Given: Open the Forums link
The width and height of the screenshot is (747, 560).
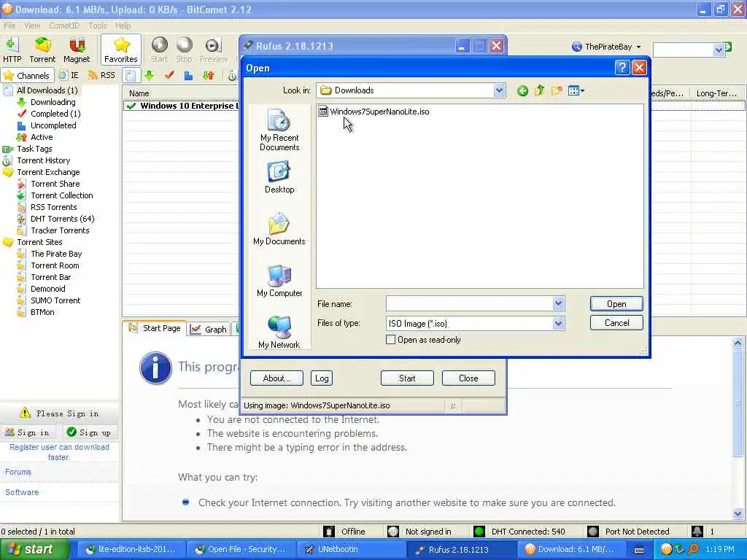Looking at the screenshot, I should point(18,472).
